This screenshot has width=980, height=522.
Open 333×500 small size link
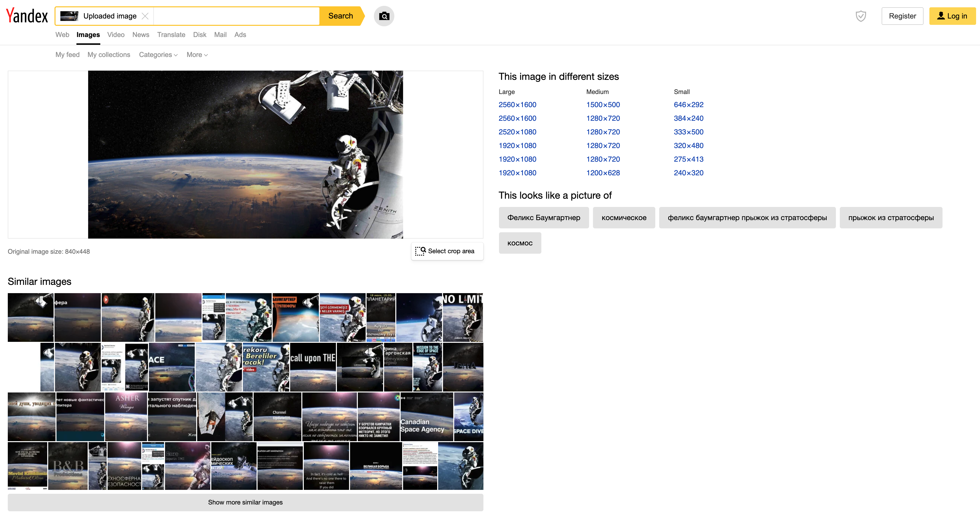689,132
